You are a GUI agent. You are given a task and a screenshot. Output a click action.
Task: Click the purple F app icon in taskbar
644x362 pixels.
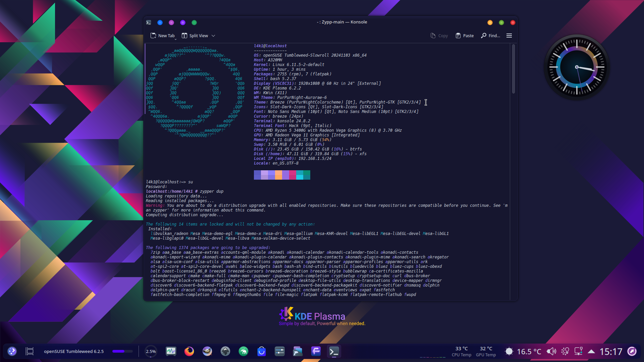click(316, 351)
